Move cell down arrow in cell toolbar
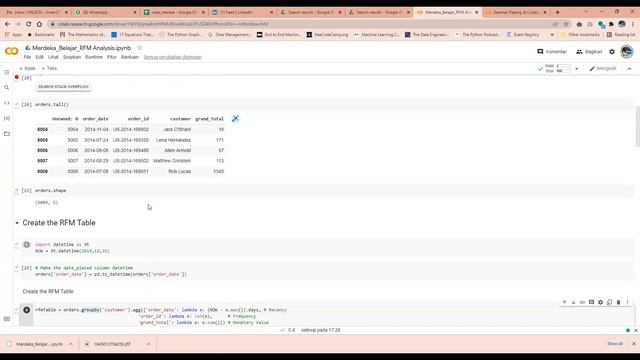Screen dimensions: 640x360 [573, 302]
